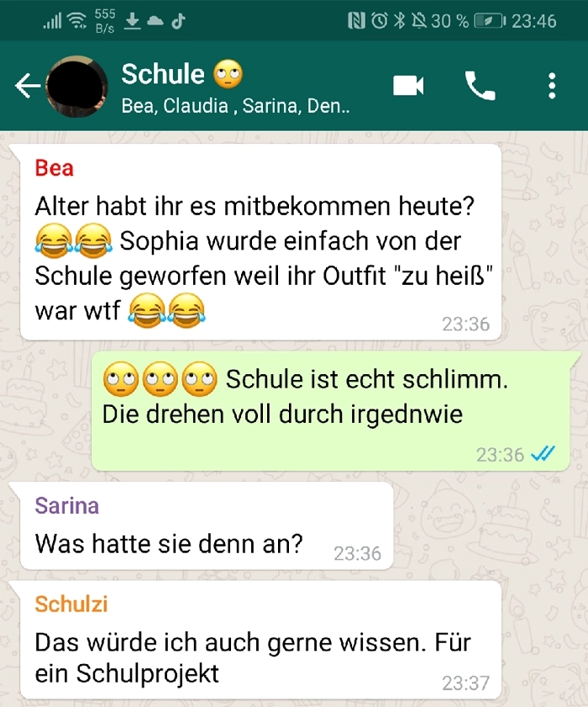Tap the Wi-Fi status icon
This screenshot has width=588, height=707.
coord(76,20)
